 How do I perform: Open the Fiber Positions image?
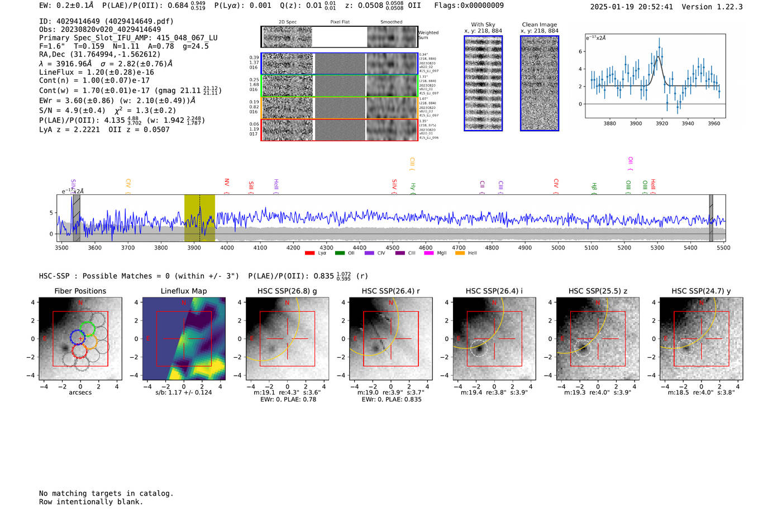point(80,338)
